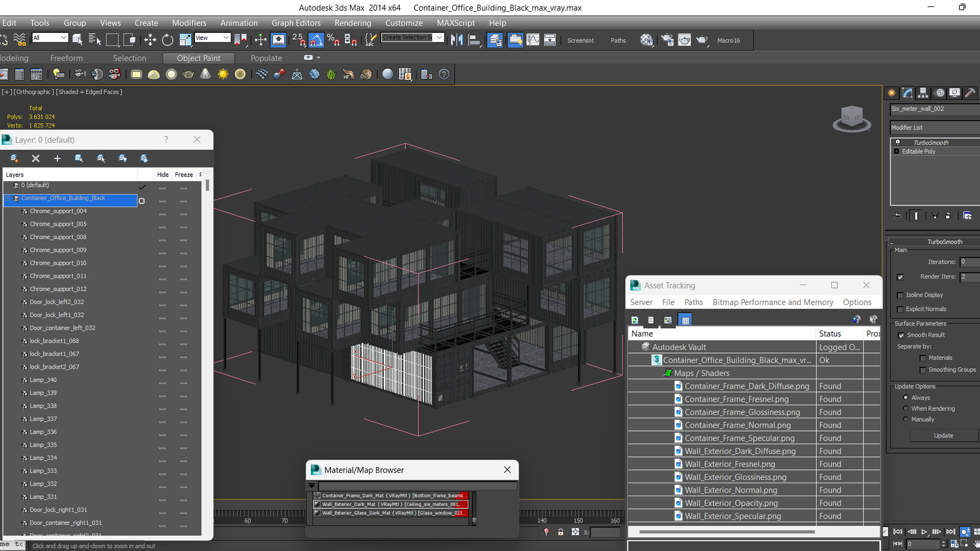Toggle Smooth Result checkbox
980x551 pixels.
(901, 335)
